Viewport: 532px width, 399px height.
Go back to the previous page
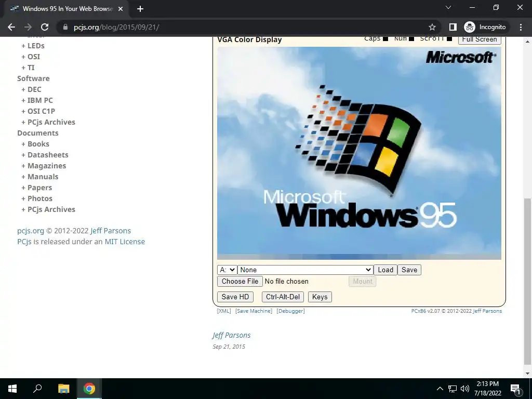11,27
